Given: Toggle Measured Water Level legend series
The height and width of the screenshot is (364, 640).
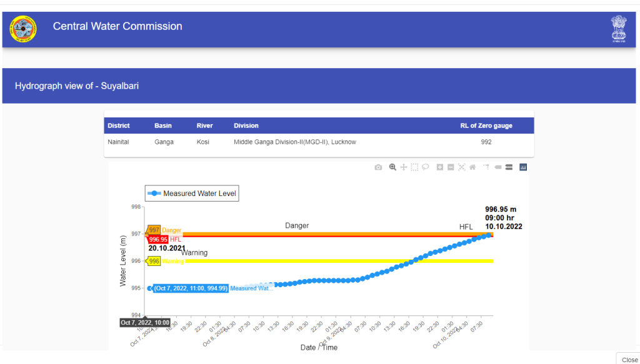Looking at the screenshot, I should point(192,194).
